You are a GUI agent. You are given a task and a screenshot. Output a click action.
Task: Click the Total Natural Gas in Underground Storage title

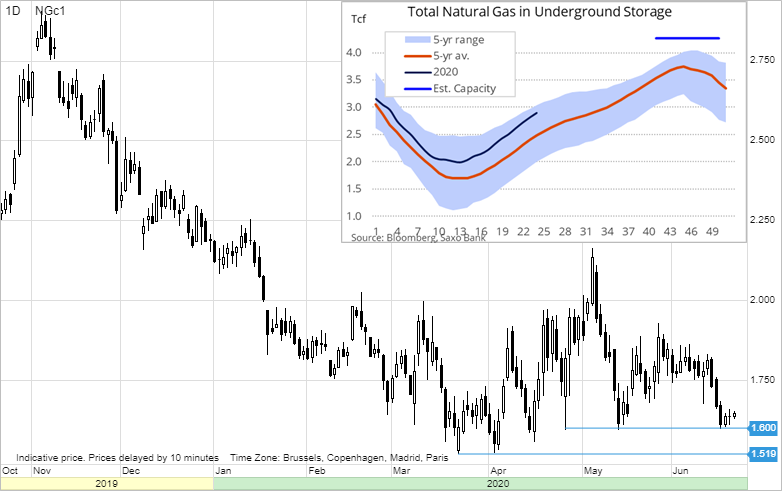click(540, 12)
